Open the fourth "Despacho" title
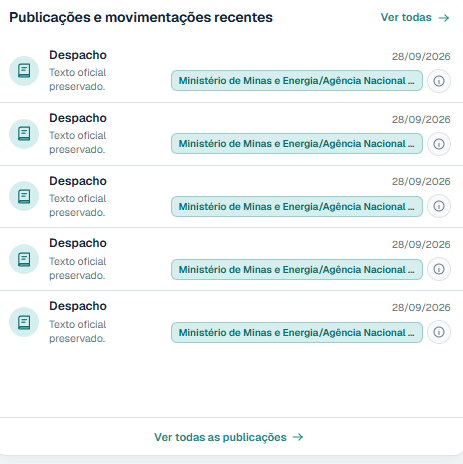Image resolution: width=463 pixels, height=464 pixels. [x=78, y=243]
